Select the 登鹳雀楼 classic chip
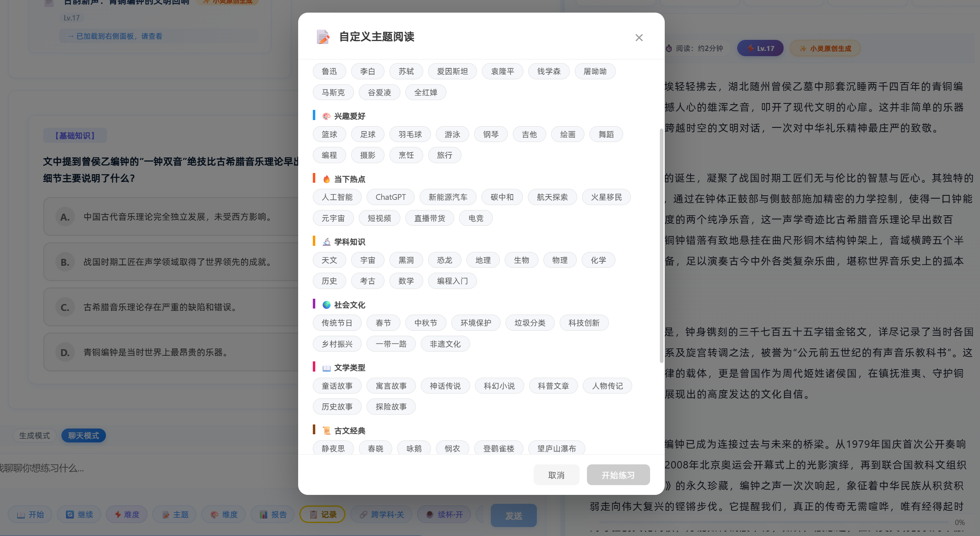The height and width of the screenshot is (536, 980). click(499, 448)
